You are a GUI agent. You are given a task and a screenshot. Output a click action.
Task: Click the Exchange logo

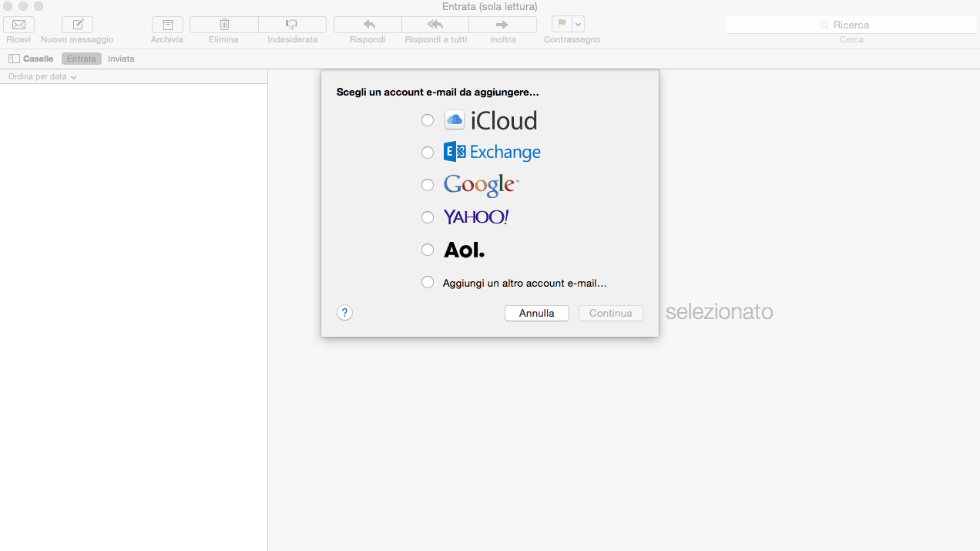[x=492, y=153]
